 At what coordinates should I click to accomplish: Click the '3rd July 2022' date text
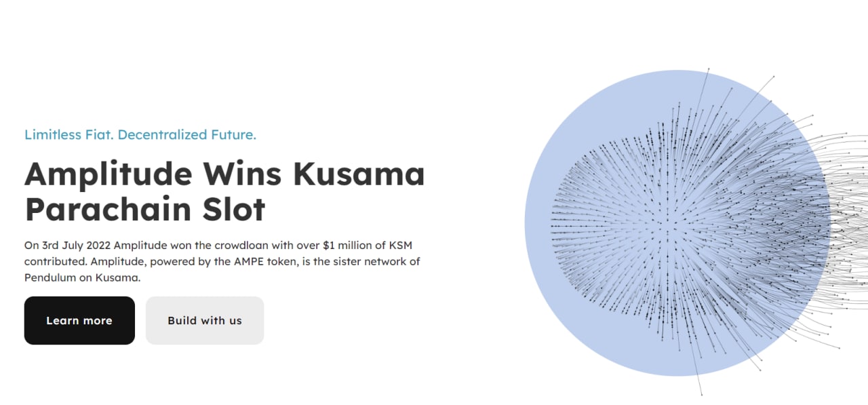76,245
